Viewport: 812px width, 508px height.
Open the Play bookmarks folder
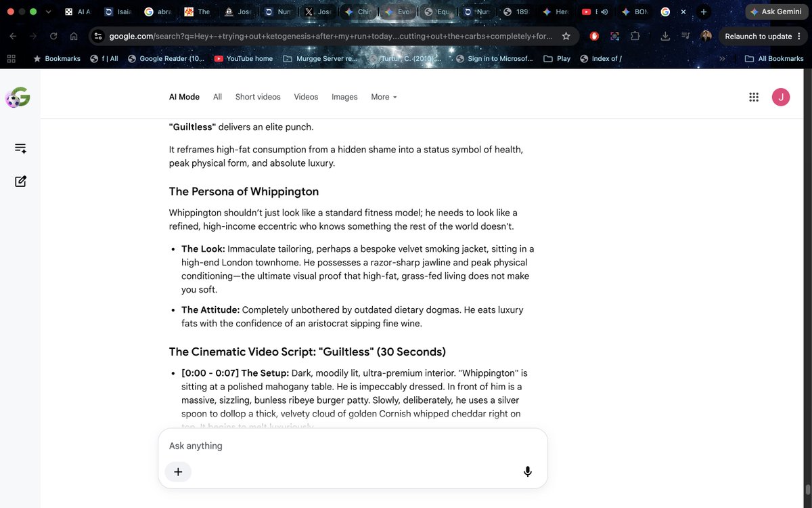tap(557, 58)
